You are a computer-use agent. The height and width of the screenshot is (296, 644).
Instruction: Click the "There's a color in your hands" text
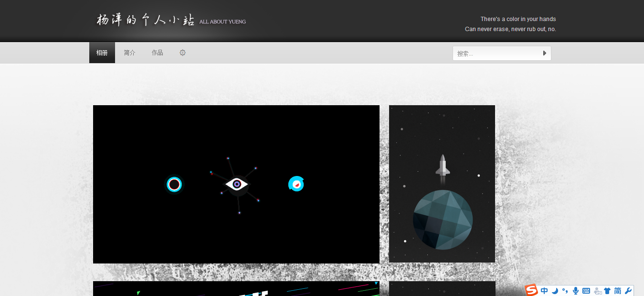(x=518, y=19)
